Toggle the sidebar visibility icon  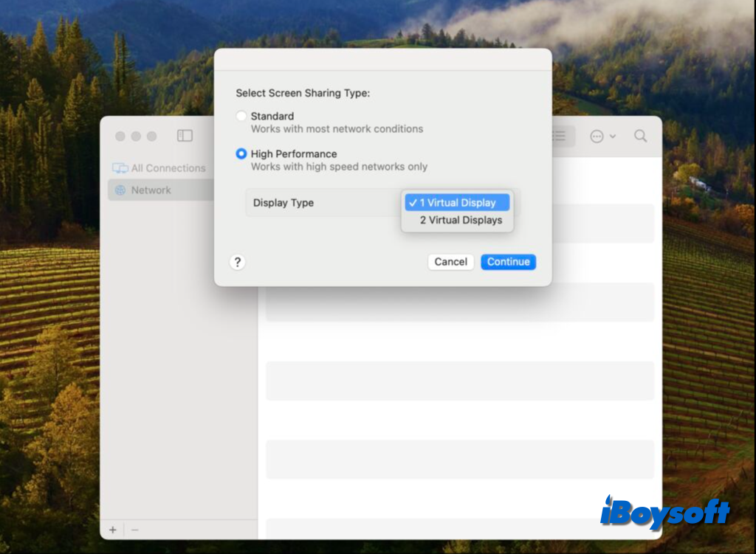[185, 136]
